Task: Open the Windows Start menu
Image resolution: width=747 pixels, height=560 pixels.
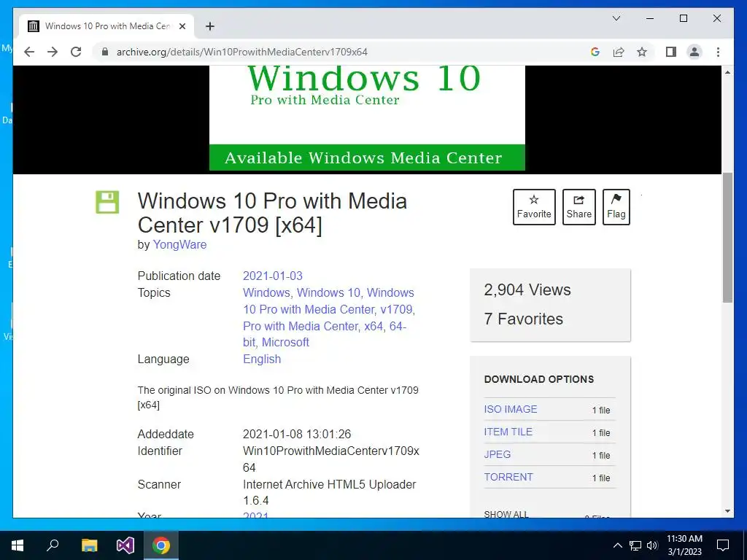Action: click(18, 545)
